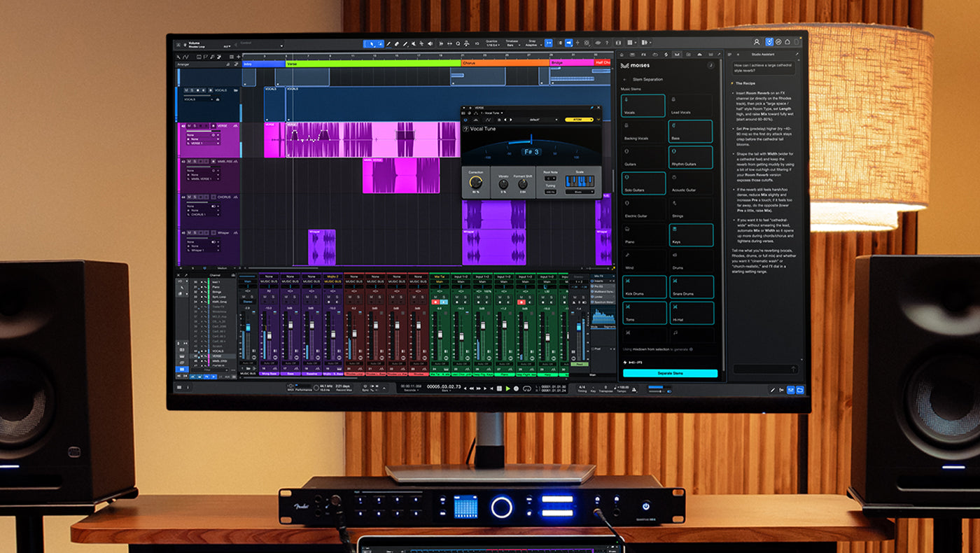This screenshot has width=980, height=553.
Task: Click the Correction knob in Vocal Tune
Action: (476, 182)
